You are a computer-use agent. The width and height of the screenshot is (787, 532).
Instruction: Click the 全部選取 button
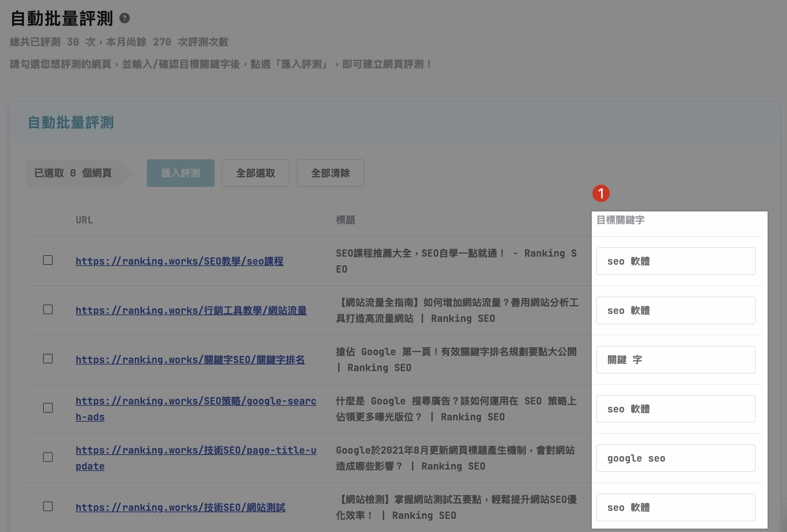255,173
